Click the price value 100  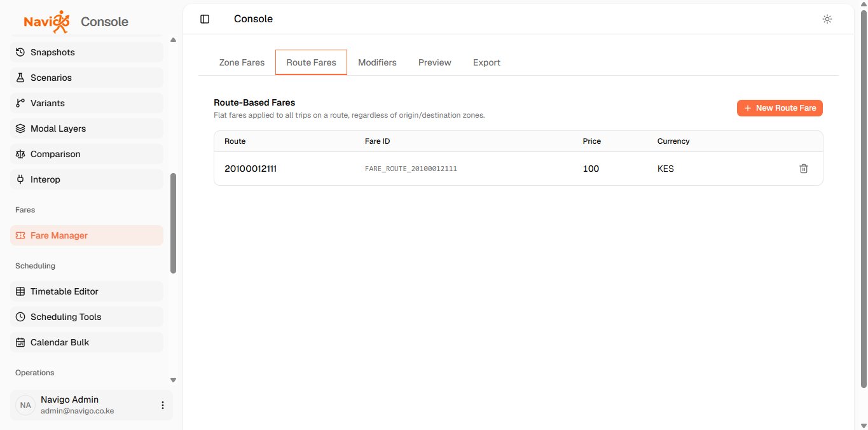591,169
